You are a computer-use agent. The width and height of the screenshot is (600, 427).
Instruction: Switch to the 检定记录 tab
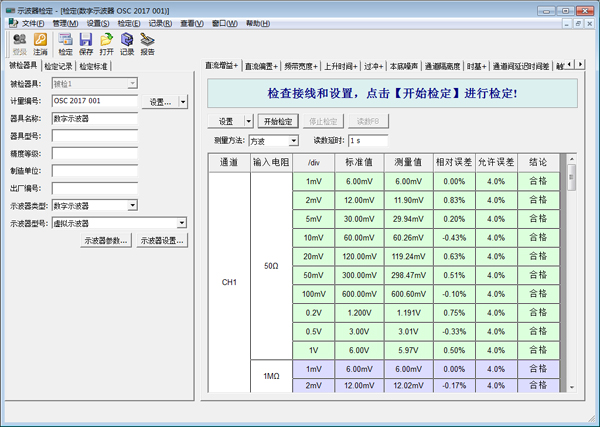tap(59, 67)
